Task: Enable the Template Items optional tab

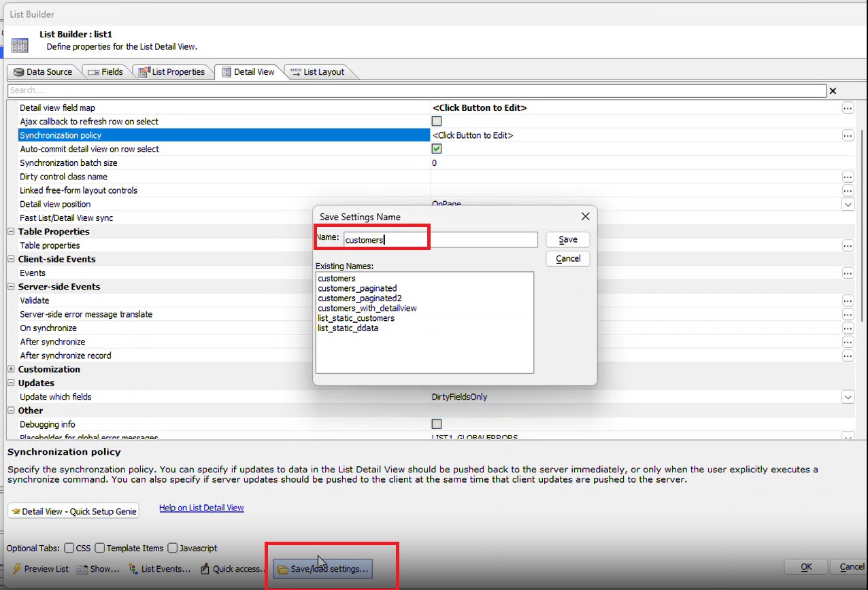Action: 100,548
